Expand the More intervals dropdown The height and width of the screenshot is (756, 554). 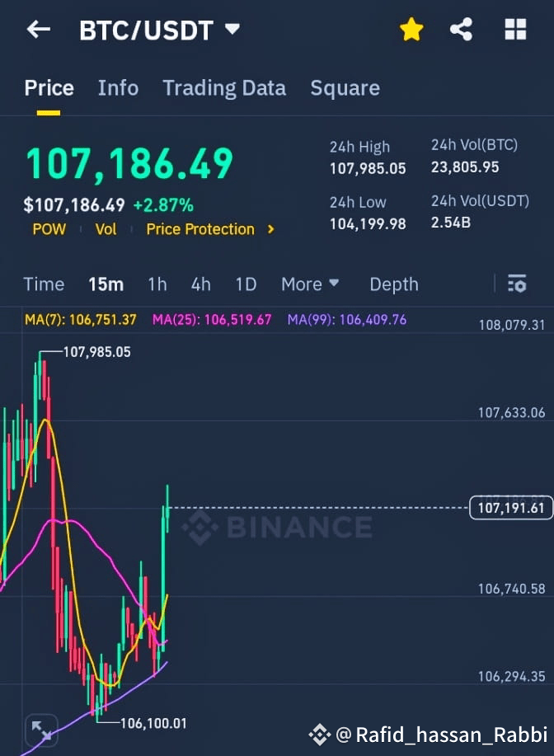click(x=310, y=284)
